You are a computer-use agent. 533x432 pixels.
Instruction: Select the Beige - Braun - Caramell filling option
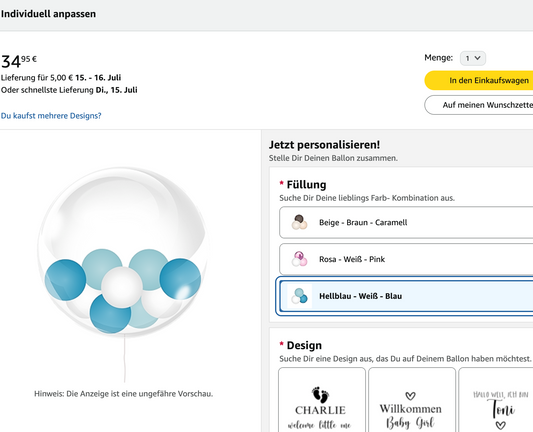click(406, 222)
